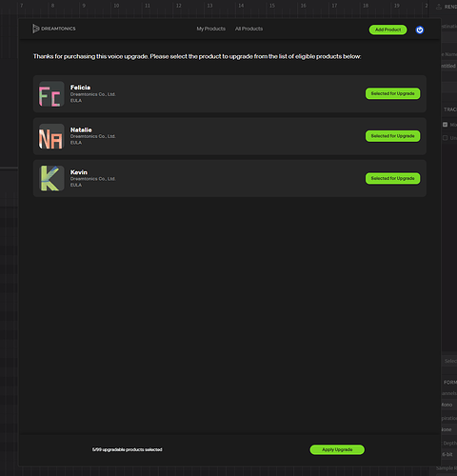457x476 pixels.
Task: Open the EULA link under Kevin
Action: [76, 185]
